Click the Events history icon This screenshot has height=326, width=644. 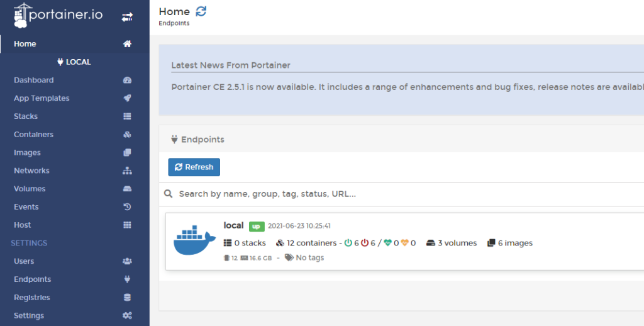click(127, 207)
